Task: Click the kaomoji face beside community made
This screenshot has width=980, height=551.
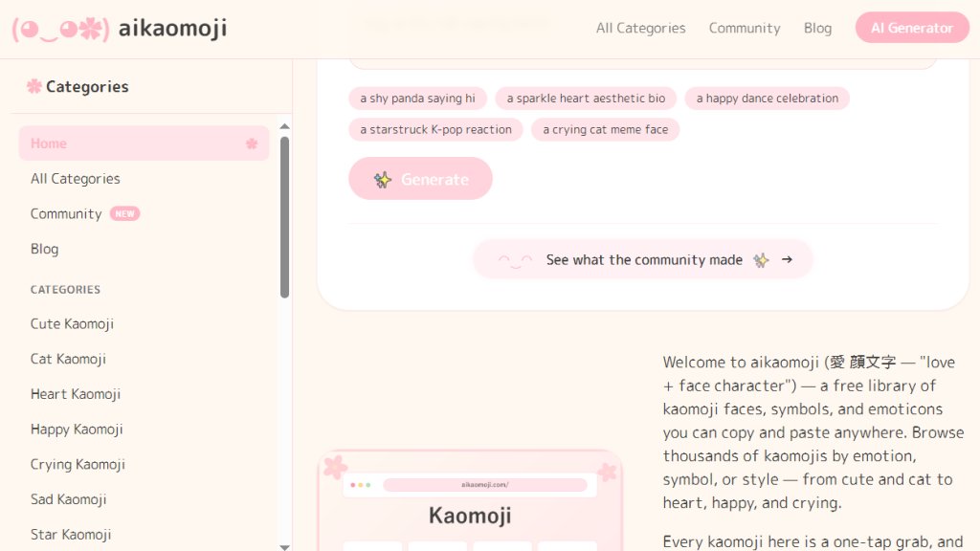Action: [x=515, y=260]
